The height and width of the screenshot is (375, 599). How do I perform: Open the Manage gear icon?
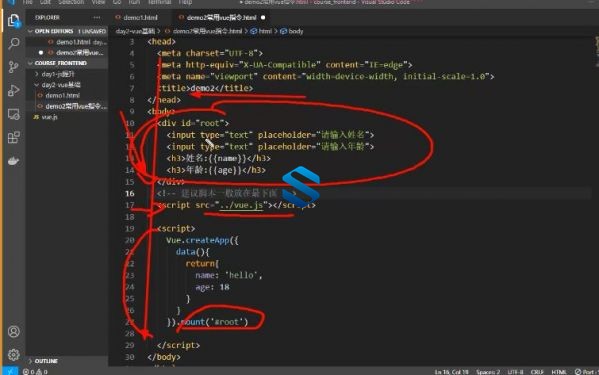(14, 355)
